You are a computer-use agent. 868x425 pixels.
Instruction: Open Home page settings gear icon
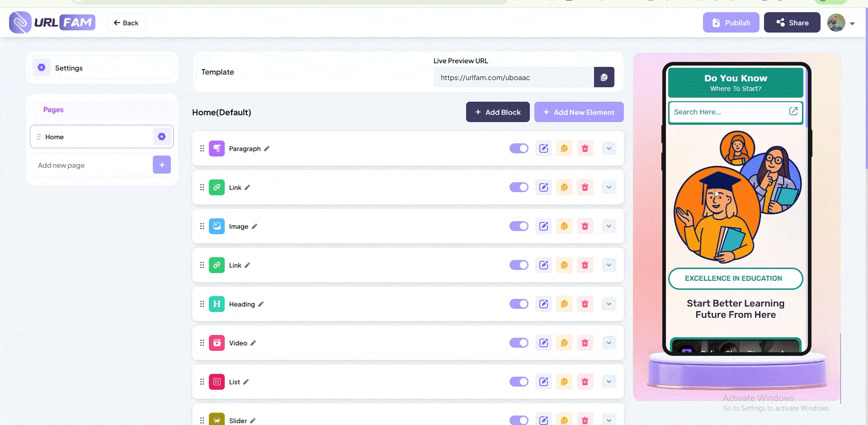162,137
